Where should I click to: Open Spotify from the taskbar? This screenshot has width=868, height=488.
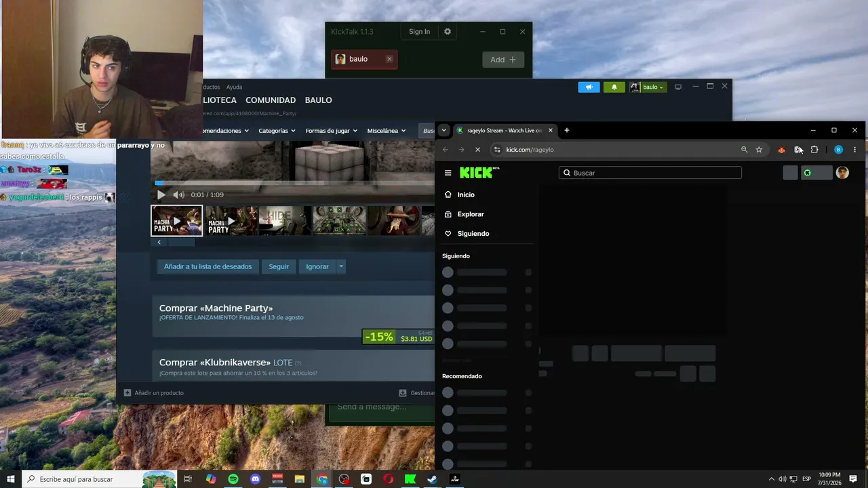tap(233, 479)
